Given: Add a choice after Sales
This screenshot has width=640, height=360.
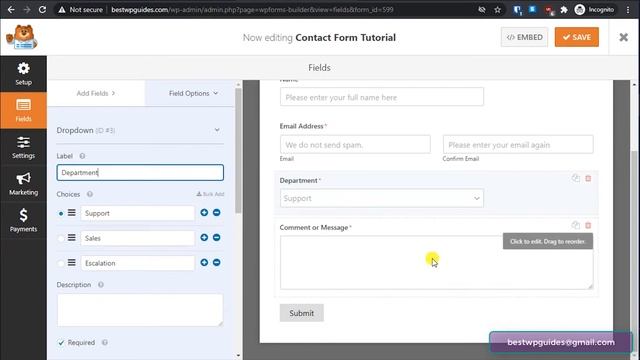Looking at the screenshot, I should 204,238.
